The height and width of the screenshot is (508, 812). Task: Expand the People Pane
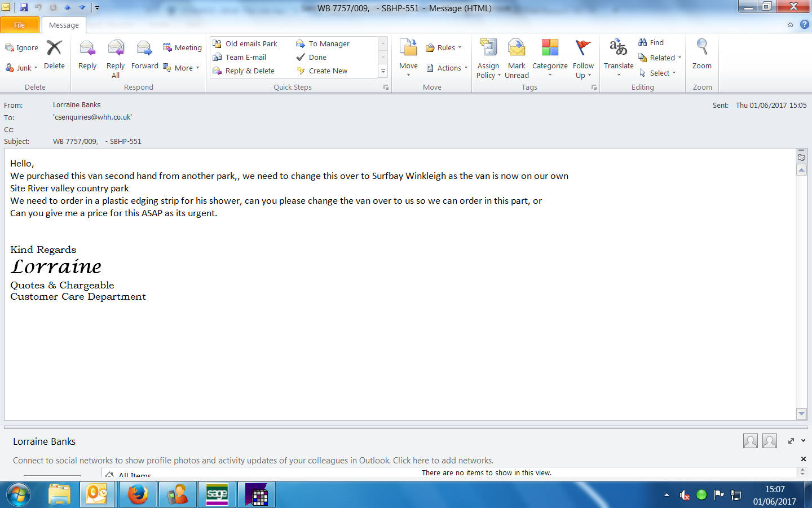[x=791, y=441]
